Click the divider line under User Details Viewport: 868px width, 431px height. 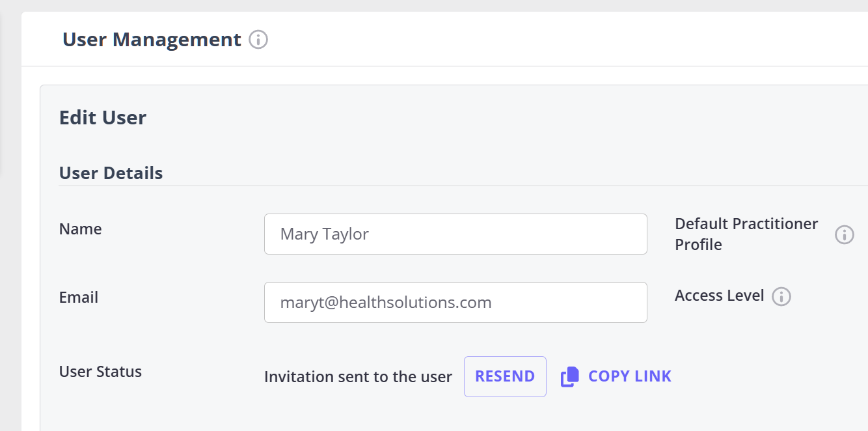(x=455, y=186)
